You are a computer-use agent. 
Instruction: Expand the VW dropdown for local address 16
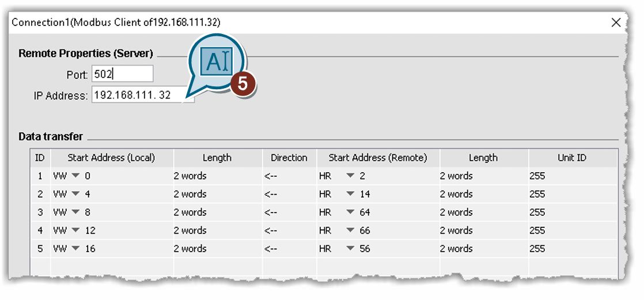point(75,249)
